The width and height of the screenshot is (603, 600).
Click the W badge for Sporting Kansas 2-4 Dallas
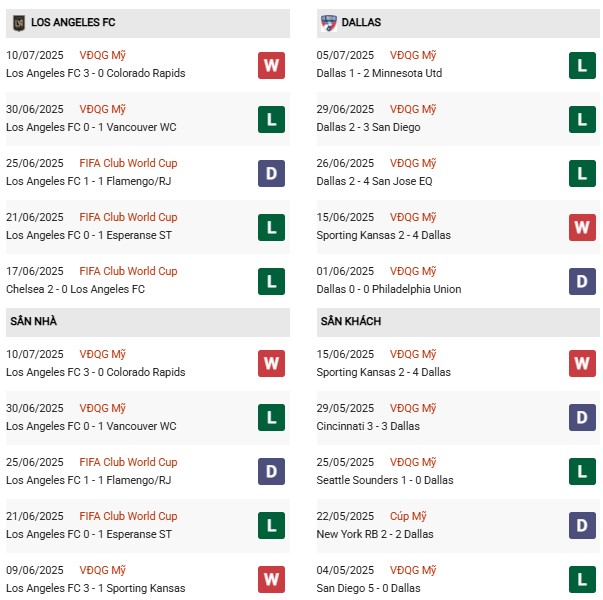point(582,227)
